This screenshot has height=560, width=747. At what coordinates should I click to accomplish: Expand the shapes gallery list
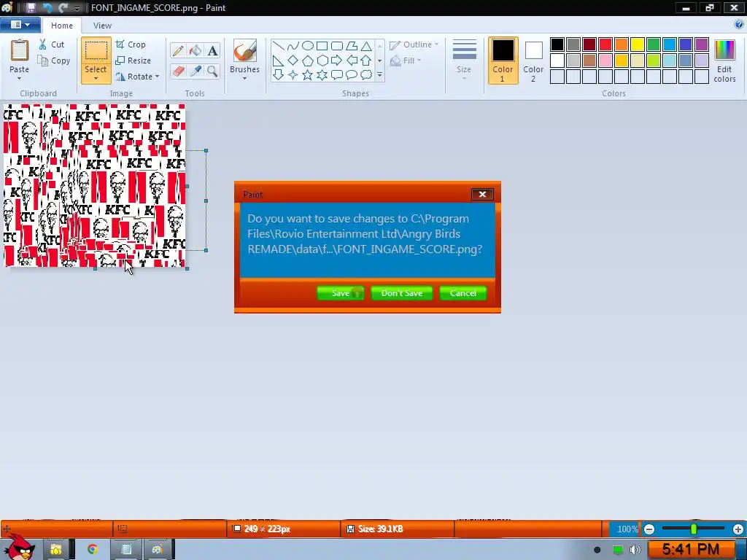click(379, 75)
